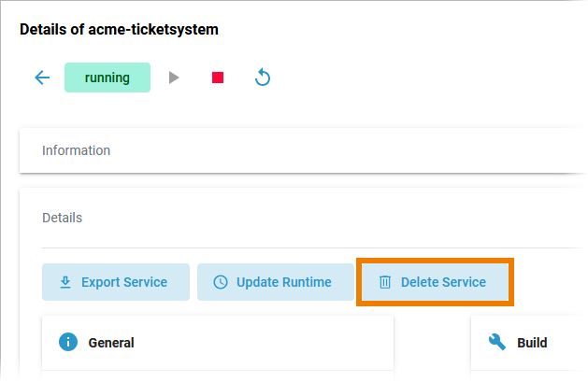Click the download icon on Export Service

pyautogui.click(x=65, y=282)
